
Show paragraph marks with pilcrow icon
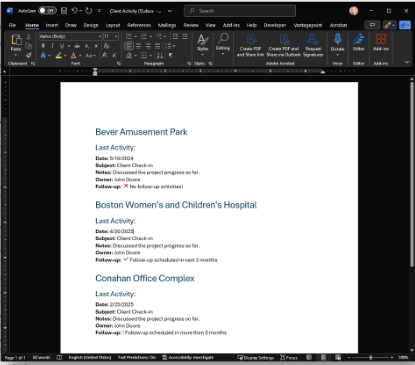pyautogui.click(x=170, y=55)
